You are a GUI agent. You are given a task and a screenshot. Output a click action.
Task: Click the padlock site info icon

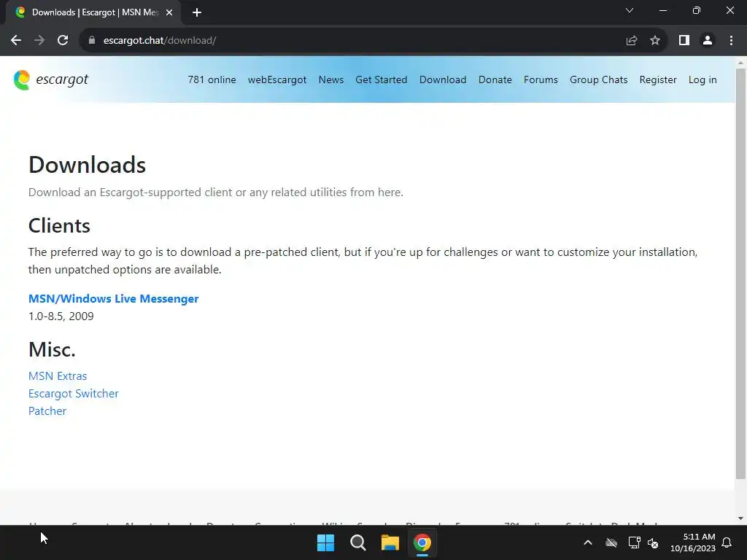point(92,41)
